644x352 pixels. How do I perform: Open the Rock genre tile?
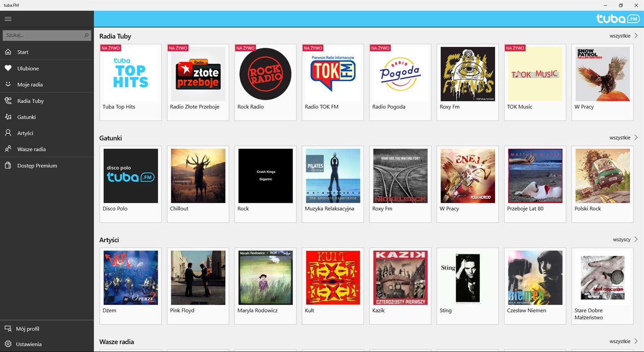265,184
